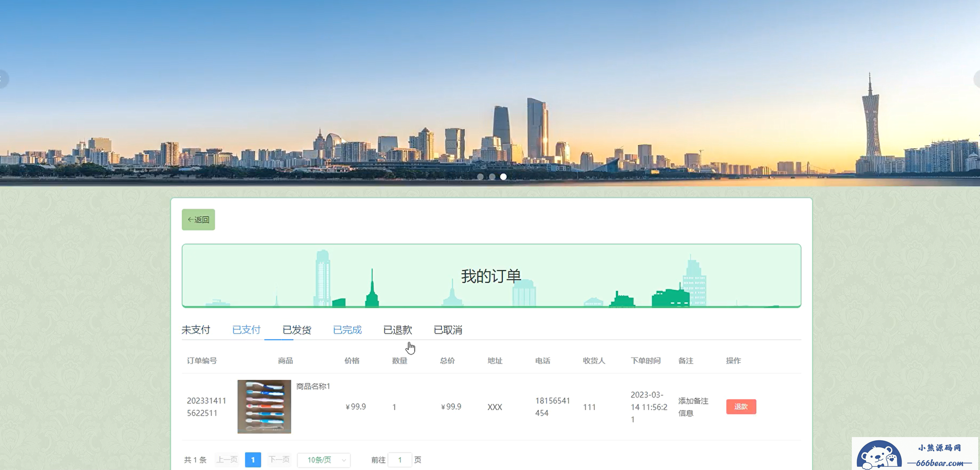Click the red 退款 refund button
This screenshot has height=470, width=980.
click(x=741, y=407)
